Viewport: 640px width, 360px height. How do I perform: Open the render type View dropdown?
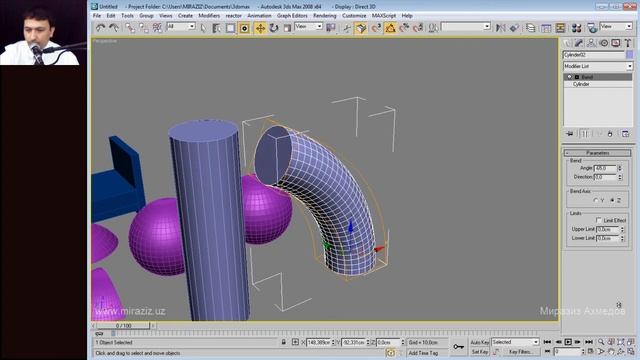tap(616, 27)
